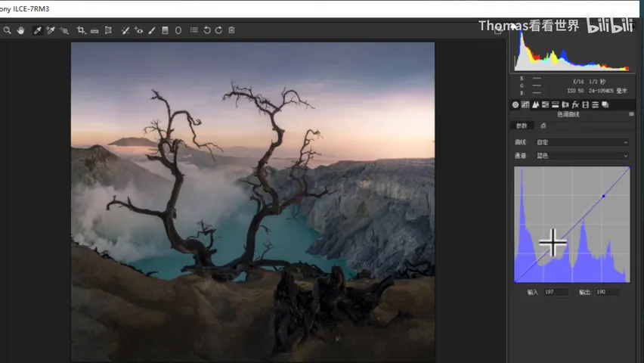Click the 输出 value field
Viewport: 644px width, 363px height.
607,292
